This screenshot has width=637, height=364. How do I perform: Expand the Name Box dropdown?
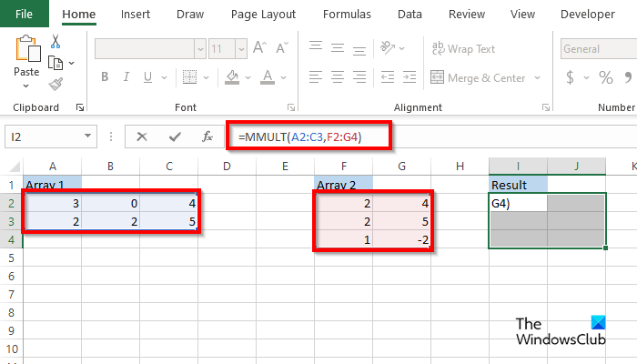[x=88, y=136]
